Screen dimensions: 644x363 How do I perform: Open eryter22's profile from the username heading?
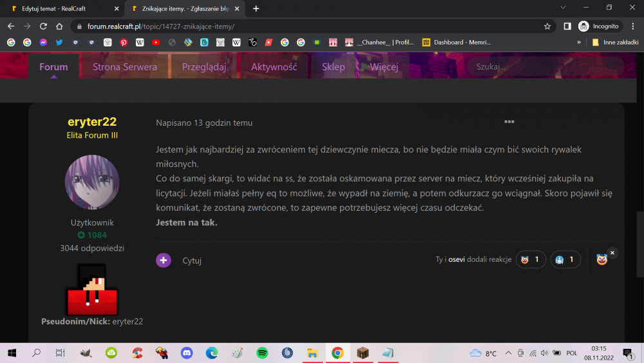tap(92, 122)
